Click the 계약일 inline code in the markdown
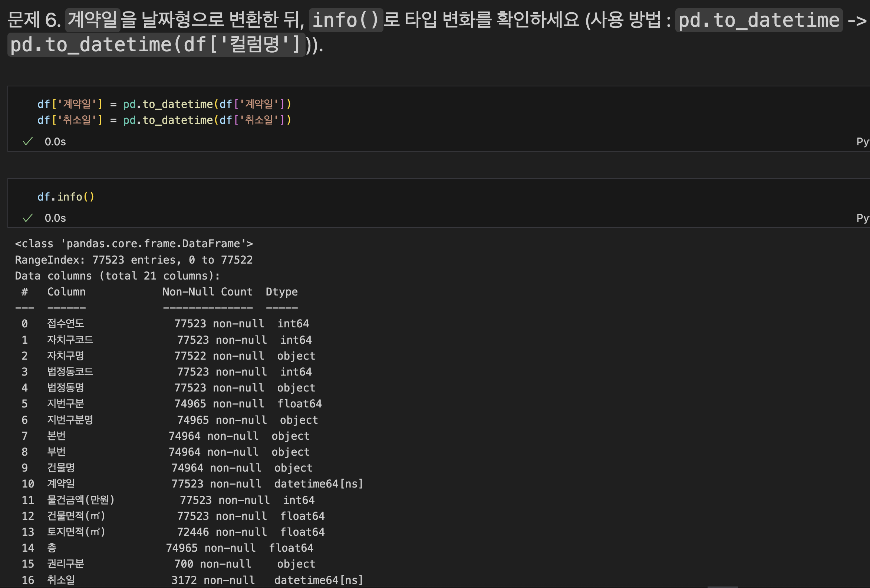This screenshot has height=588, width=870. (x=92, y=19)
